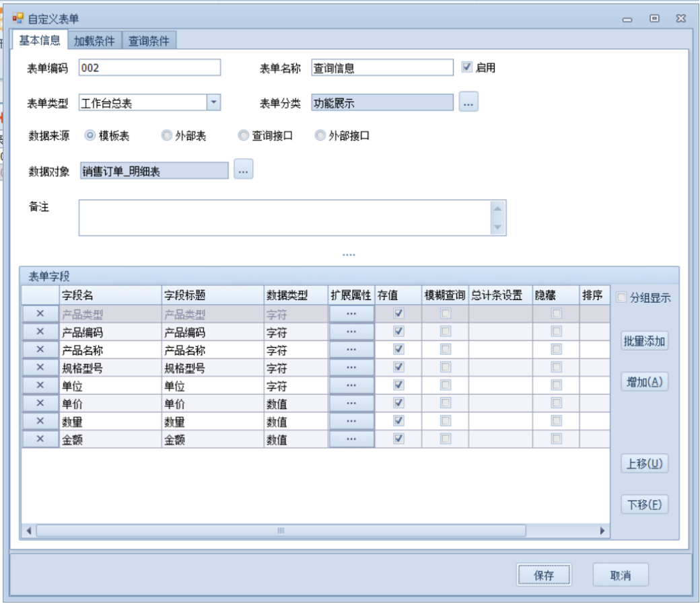The width and height of the screenshot is (700, 604).
Task: Click into the 表单名称 input field
Action: 382,68
